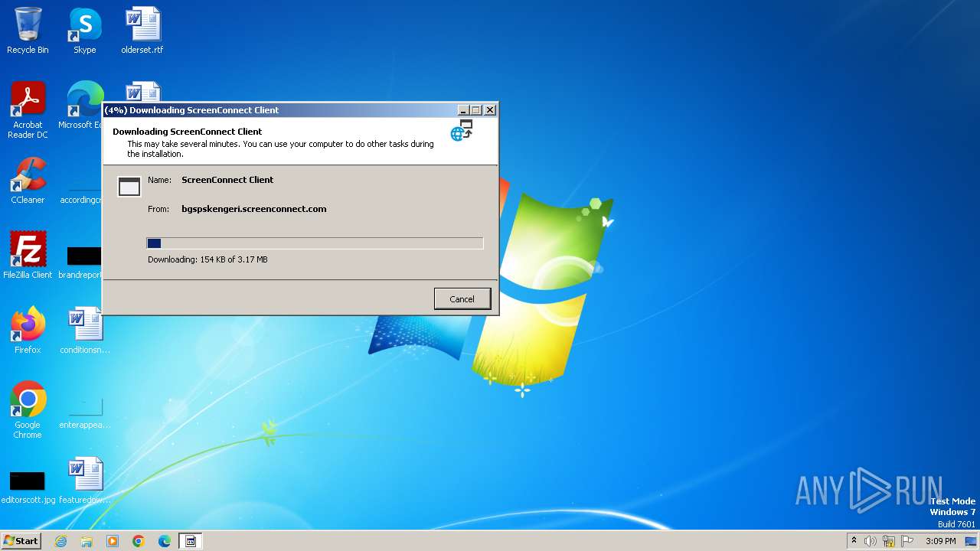Click the ScreenConnect Client name value
The image size is (980, 551).
(x=227, y=180)
